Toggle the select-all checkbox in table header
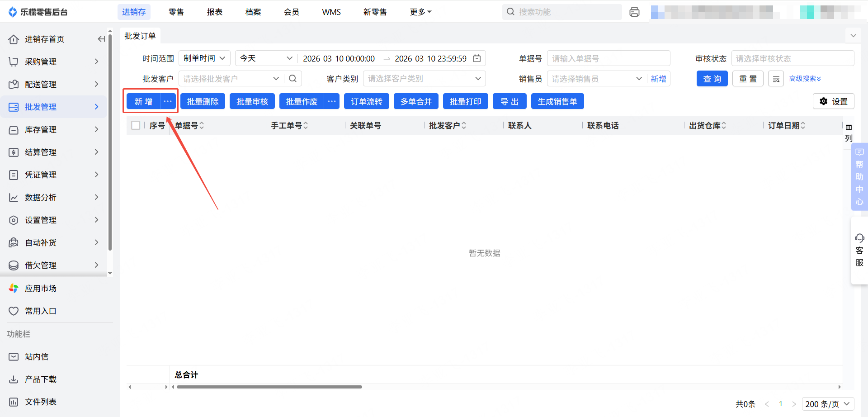 (136, 125)
